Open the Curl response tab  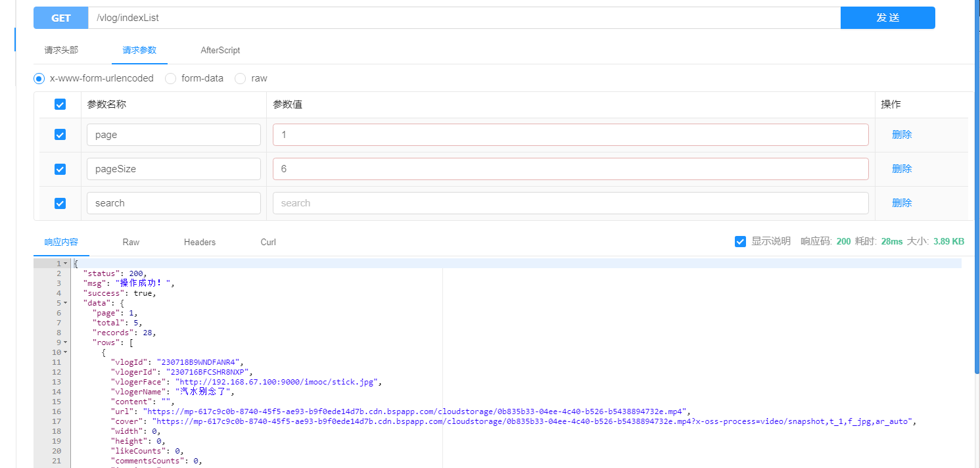[x=268, y=242]
